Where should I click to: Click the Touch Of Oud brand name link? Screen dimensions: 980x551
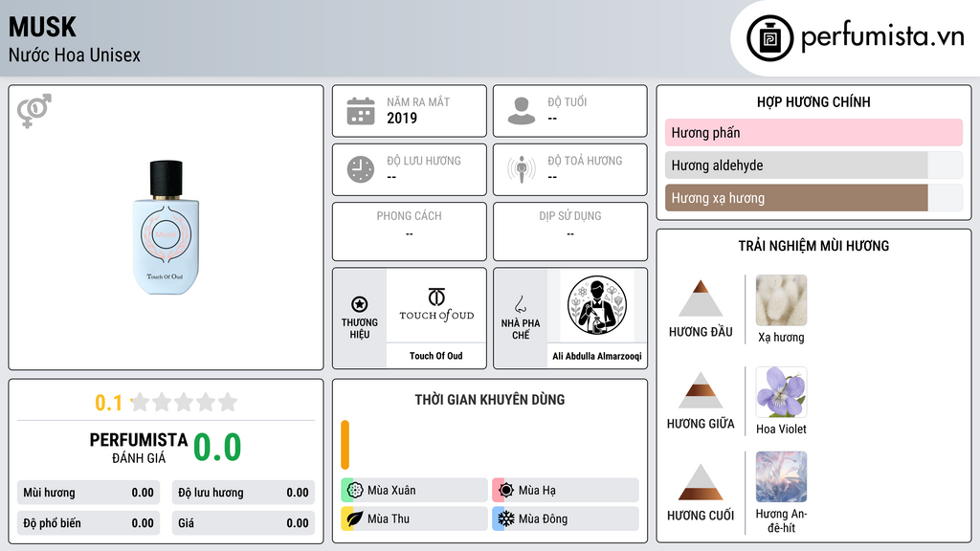[x=436, y=356]
